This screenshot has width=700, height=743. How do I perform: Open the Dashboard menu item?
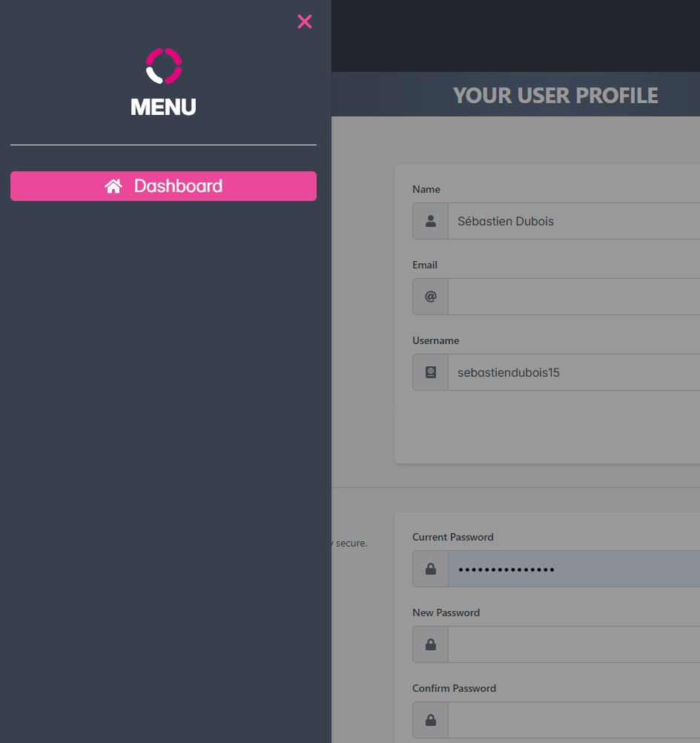pyautogui.click(x=178, y=186)
